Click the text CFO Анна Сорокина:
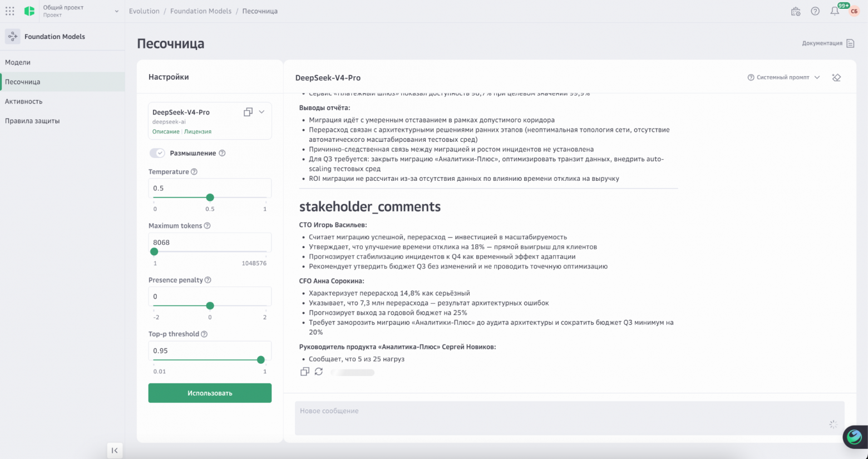This screenshot has width=868, height=459. [332, 281]
